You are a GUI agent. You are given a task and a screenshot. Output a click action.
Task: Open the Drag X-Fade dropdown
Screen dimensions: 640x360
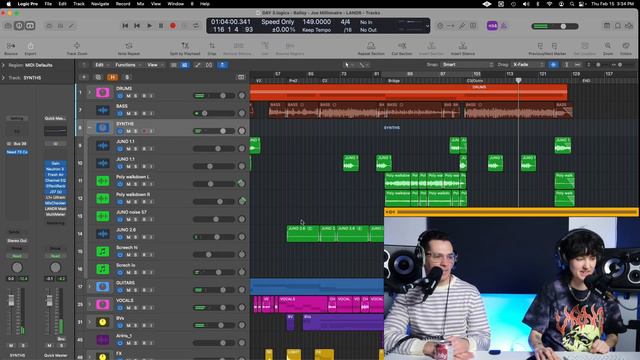(528, 64)
